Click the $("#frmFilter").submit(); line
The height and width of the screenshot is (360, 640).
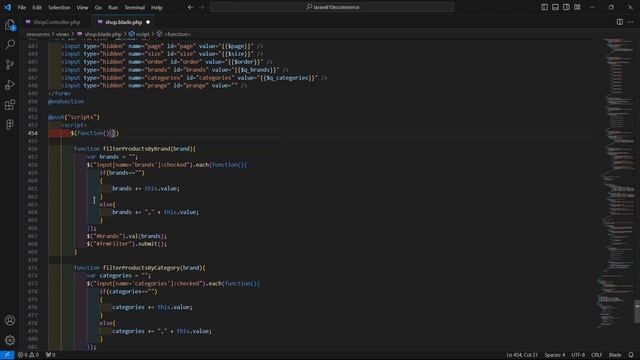[x=127, y=244]
